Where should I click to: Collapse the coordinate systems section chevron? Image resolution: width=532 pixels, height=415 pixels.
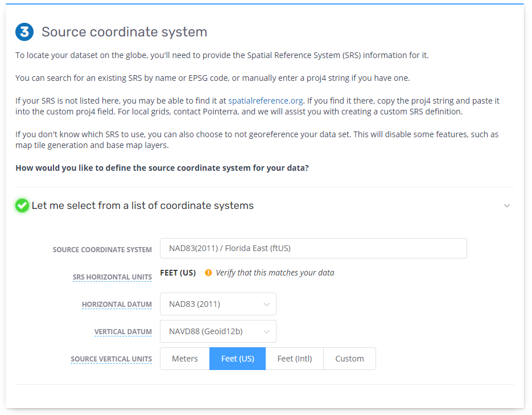coord(506,206)
